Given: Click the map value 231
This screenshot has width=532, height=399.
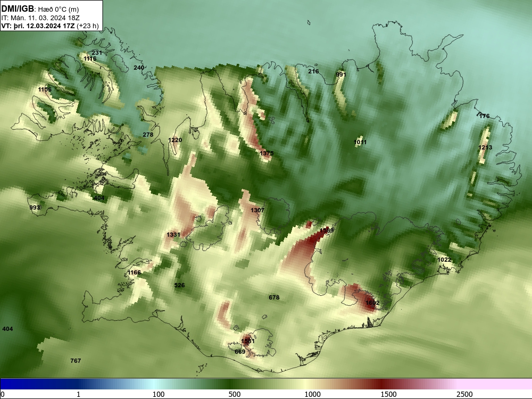Looking at the screenshot, I should tap(97, 53).
